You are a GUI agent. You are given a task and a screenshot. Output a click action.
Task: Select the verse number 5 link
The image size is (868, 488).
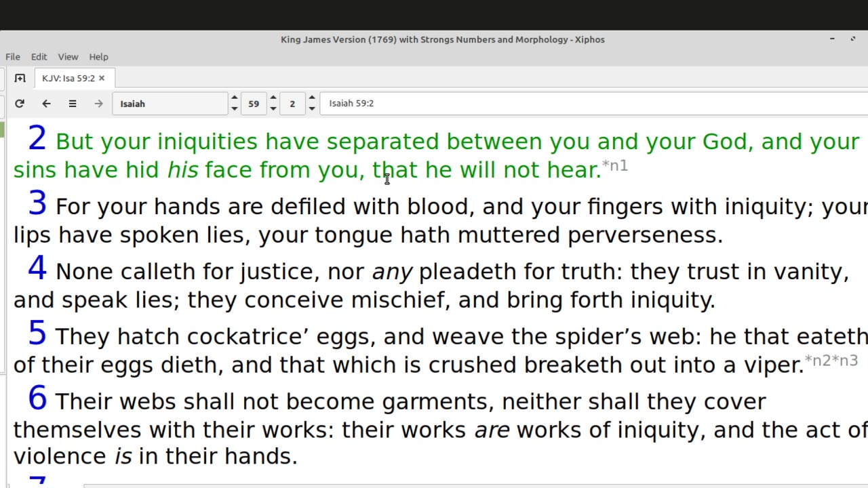[x=37, y=333]
